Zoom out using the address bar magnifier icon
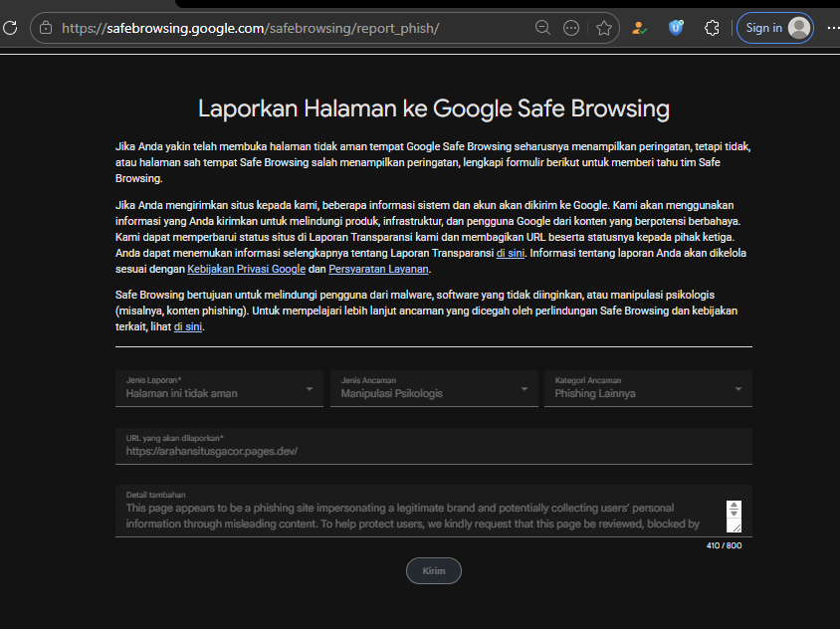Screen dimensions: 840x629 coord(542,28)
